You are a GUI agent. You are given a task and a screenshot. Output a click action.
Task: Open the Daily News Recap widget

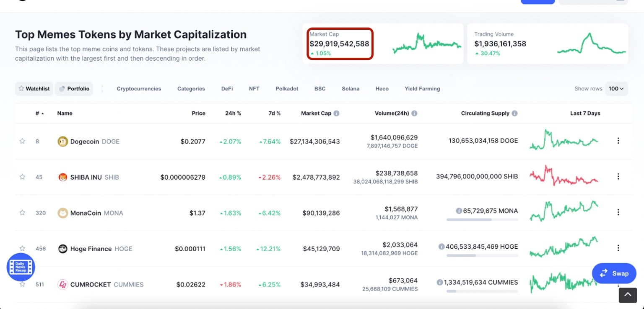pyautogui.click(x=21, y=267)
